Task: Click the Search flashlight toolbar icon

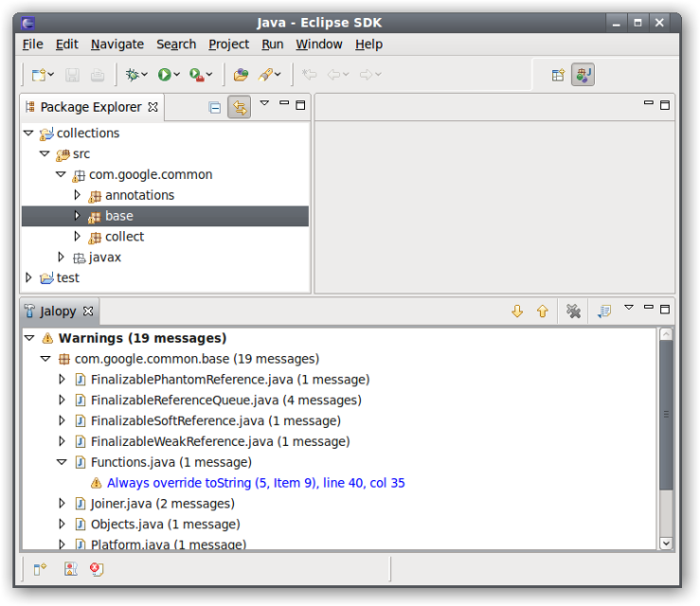Action: coord(265,75)
